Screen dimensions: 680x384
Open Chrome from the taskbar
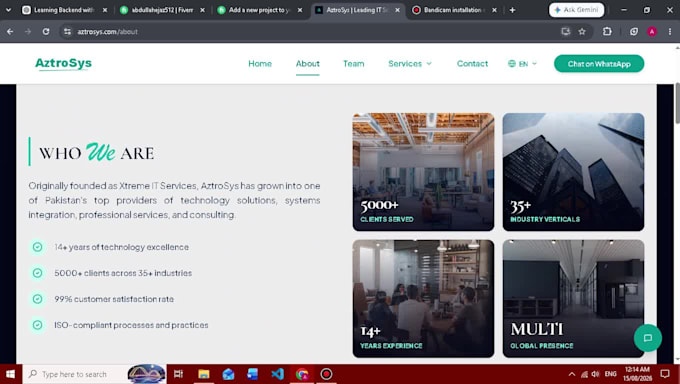302,374
